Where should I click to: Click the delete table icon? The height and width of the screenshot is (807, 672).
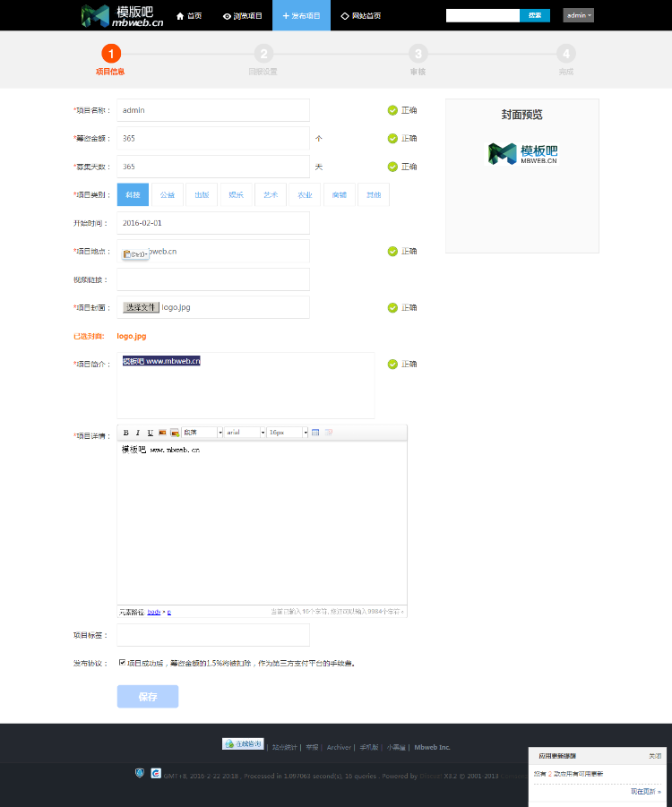coord(329,433)
